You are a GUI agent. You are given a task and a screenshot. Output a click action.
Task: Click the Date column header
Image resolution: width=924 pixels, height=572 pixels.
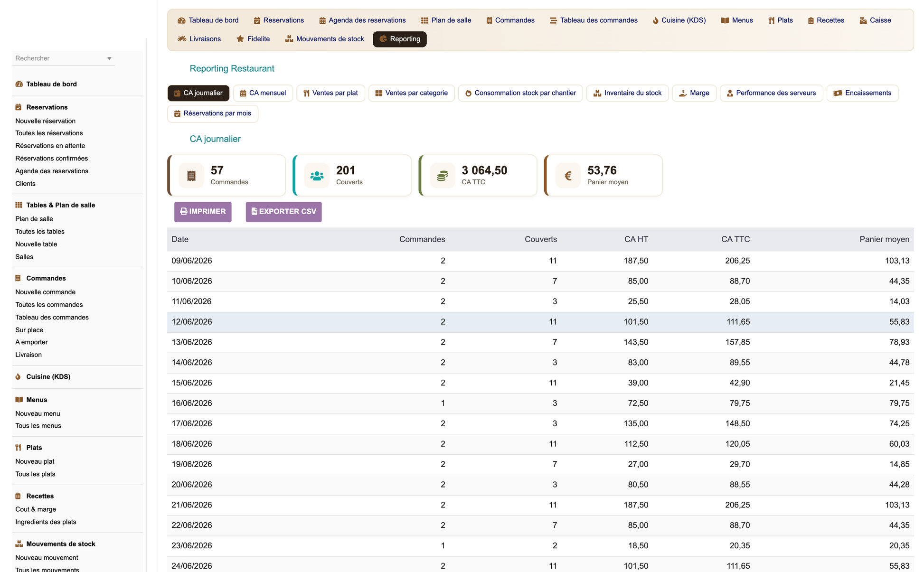click(x=180, y=239)
